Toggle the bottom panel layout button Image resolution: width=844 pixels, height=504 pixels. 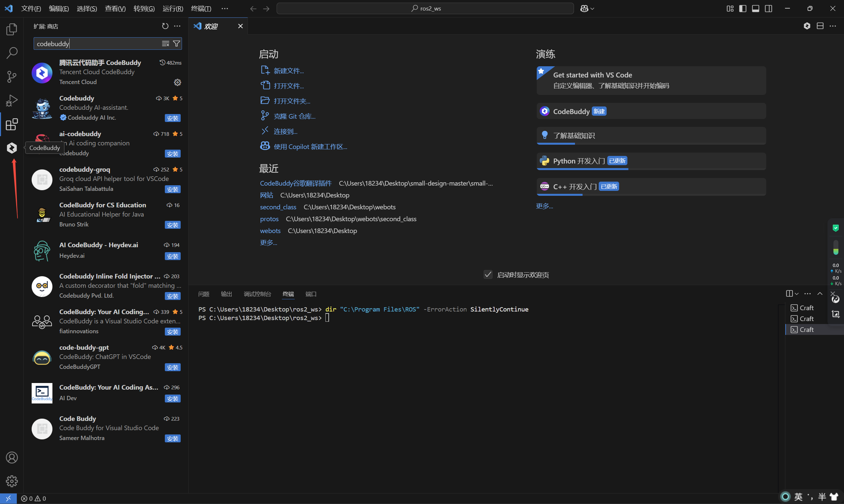coord(756,9)
